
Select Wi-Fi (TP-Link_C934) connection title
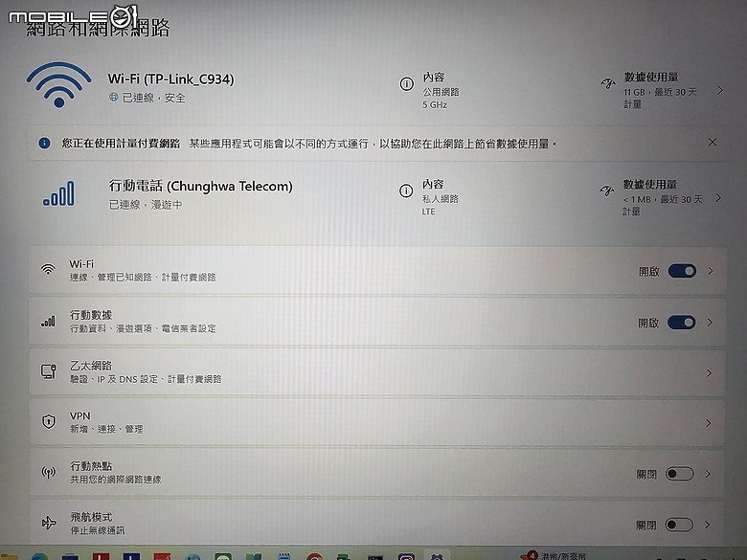click(x=171, y=79)
